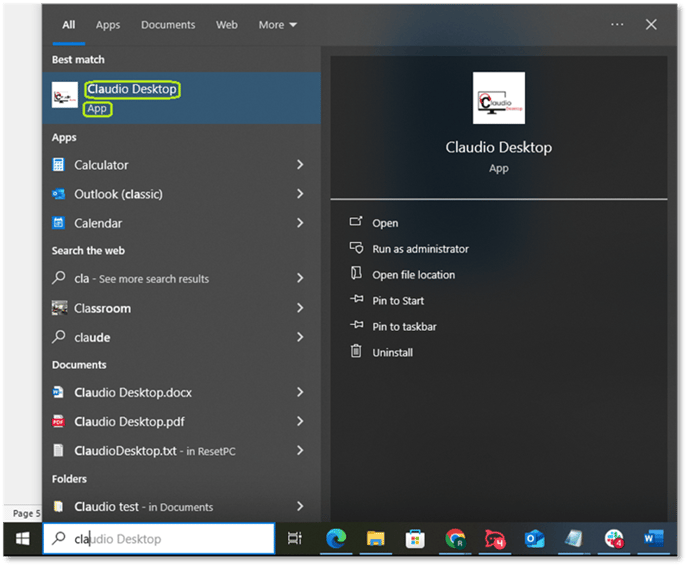Click the Pin to taskbar pin icon
Screen dimensions: 688x567
357,325
